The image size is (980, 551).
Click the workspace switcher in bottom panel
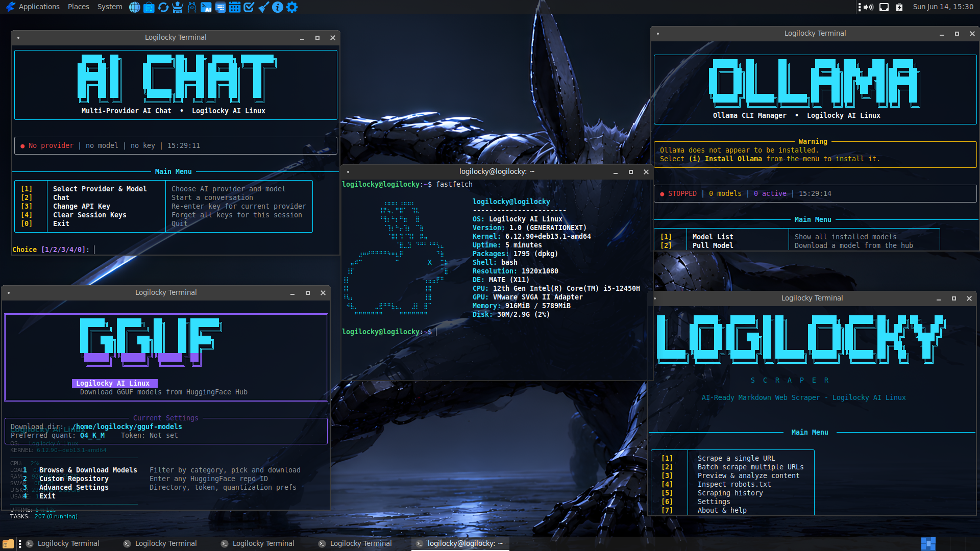click(928, 544)
